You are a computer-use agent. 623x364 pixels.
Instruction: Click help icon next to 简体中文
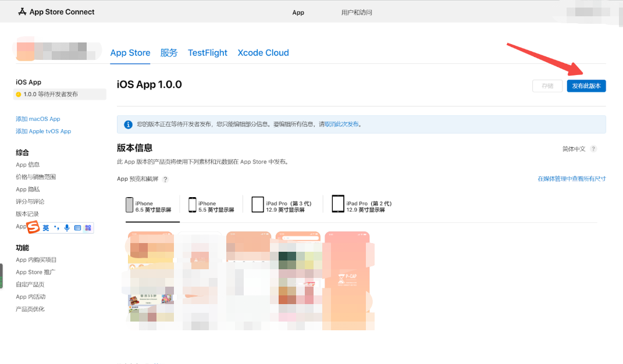click(593, 149)
